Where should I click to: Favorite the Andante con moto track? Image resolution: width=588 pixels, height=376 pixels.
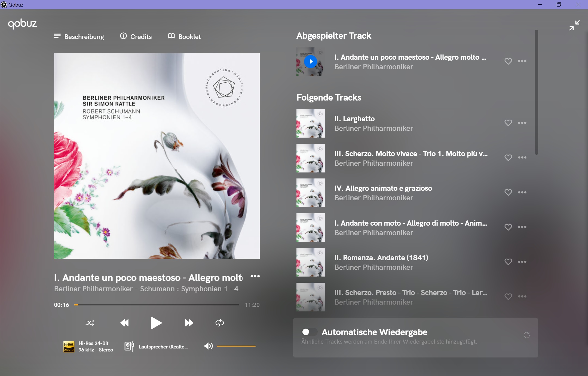[x=508, y=227]
